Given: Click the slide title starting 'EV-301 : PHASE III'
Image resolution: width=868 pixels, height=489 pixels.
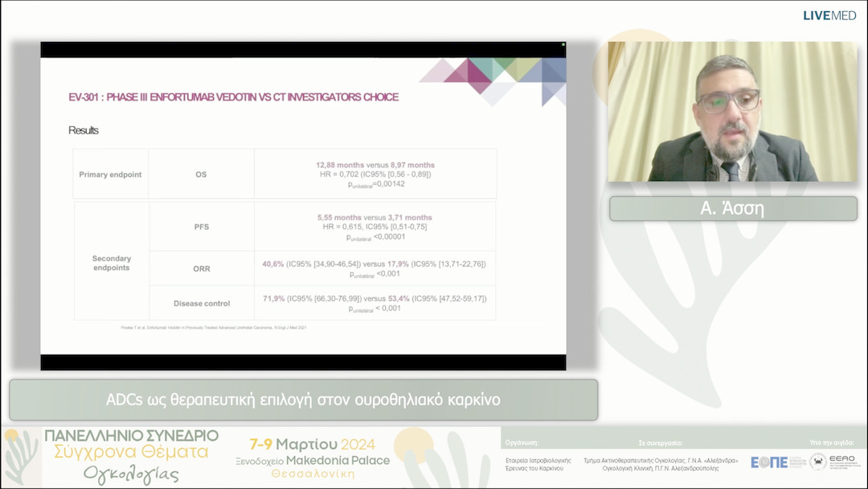Looking at the screenshot, I should coord(234,97).
